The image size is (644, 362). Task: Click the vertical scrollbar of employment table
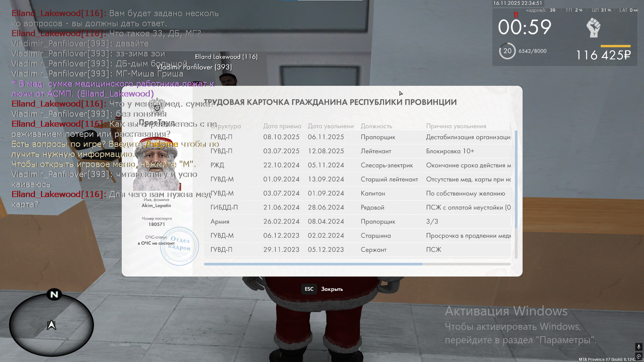[x=516, y=179]
